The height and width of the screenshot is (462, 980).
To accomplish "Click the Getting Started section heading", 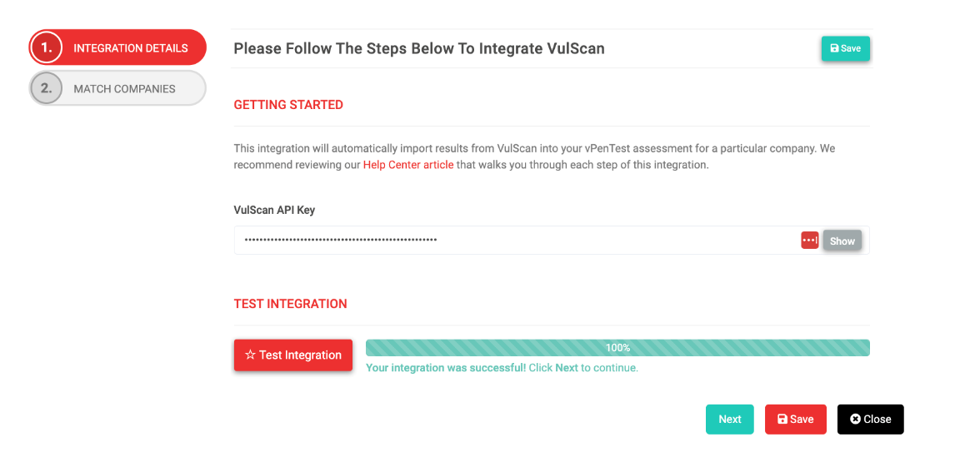I will [288, 105].
